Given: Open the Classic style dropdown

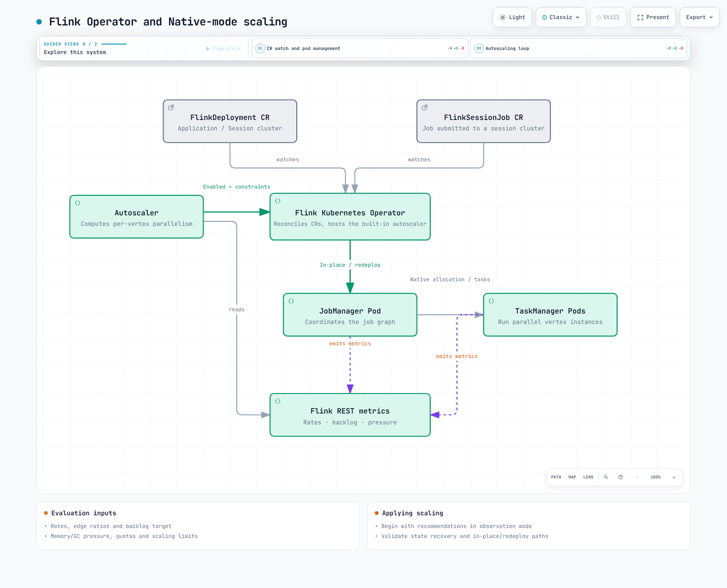Looking at the screenshot, I should tap(561, 17).
